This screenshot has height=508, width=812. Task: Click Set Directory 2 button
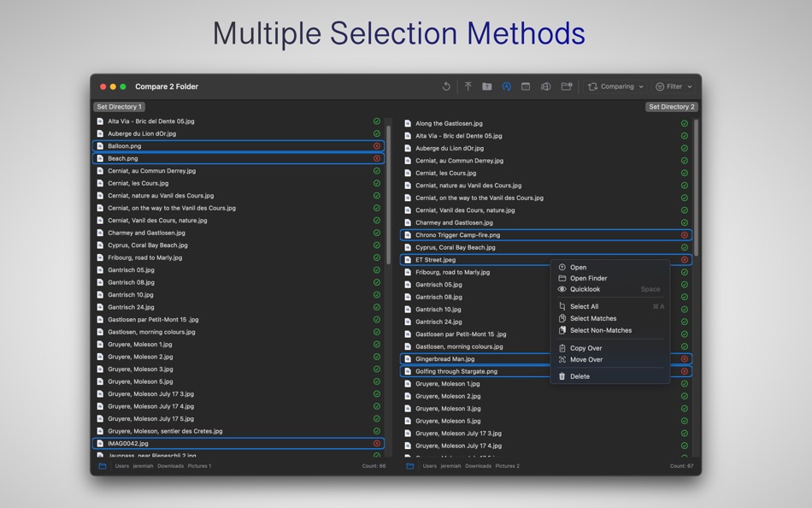[x=672, y=107]
